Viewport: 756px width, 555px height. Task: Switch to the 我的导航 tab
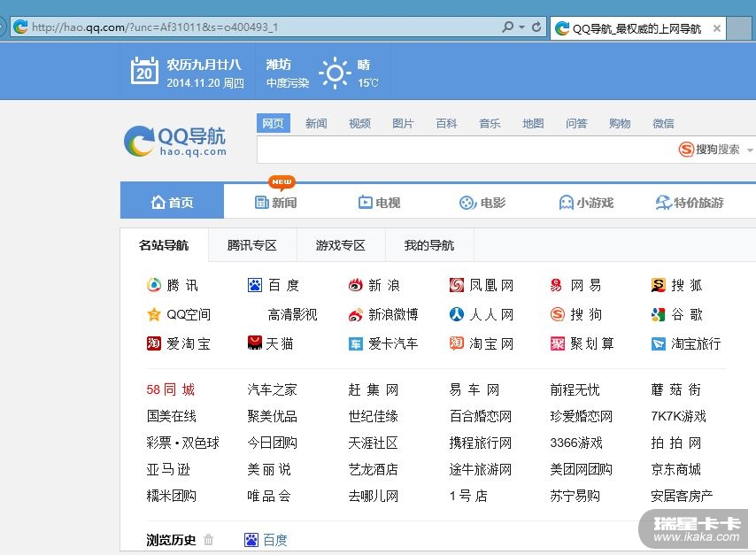429,245
